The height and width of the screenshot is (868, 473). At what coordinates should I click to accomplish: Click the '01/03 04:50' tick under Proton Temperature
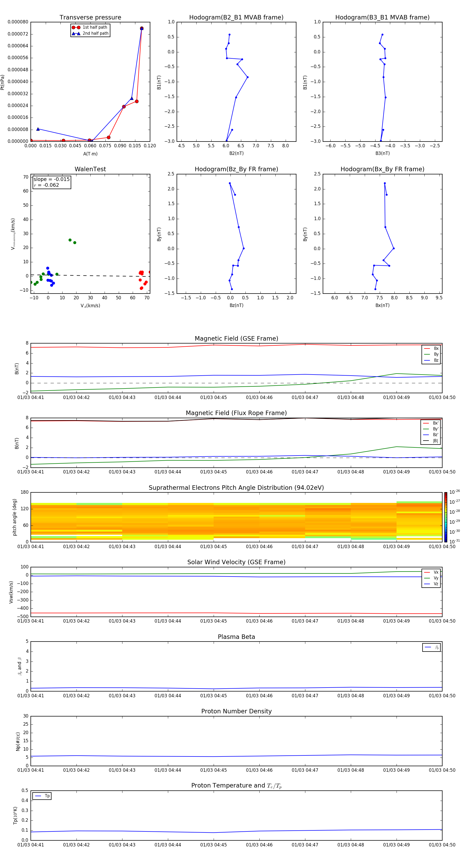(x=442, y=845)
